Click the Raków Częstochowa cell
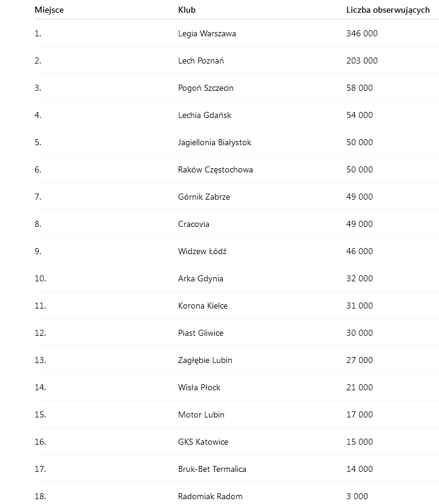The width and height of the screenshot is (439, 504). click(x=216, y=170)
